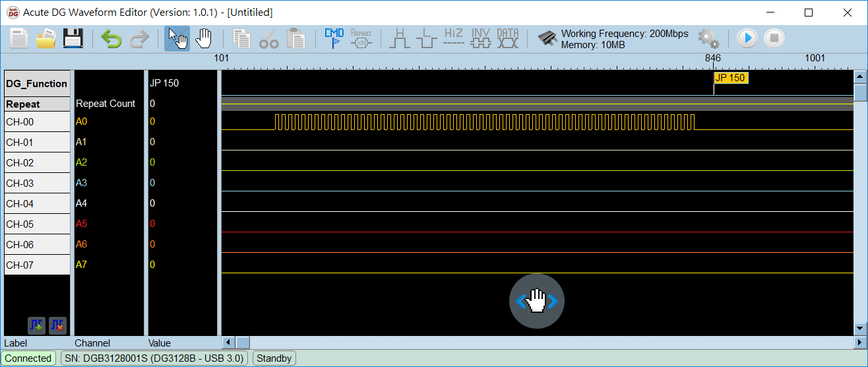Set selected waveform to HiZ state
This screenshot has width=868, height=367.
[454, 39]
